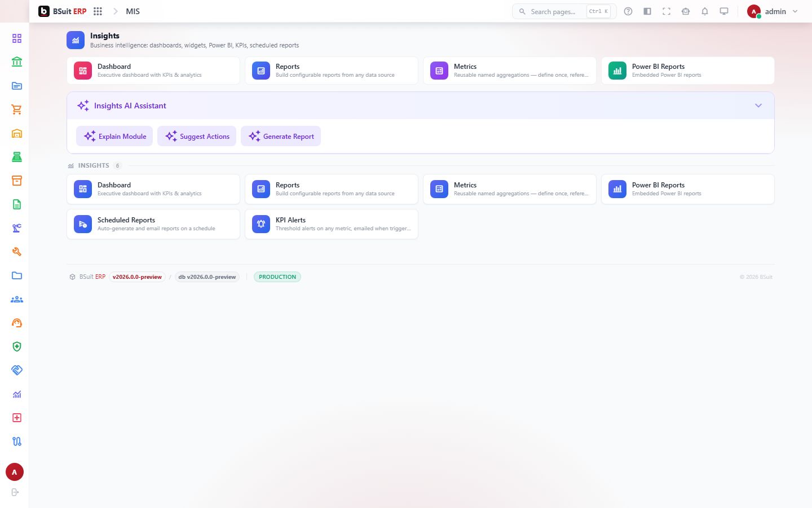Toggle the sidebar panel layout icon
The image size is (812, 508).
click(x=647, y=11)
